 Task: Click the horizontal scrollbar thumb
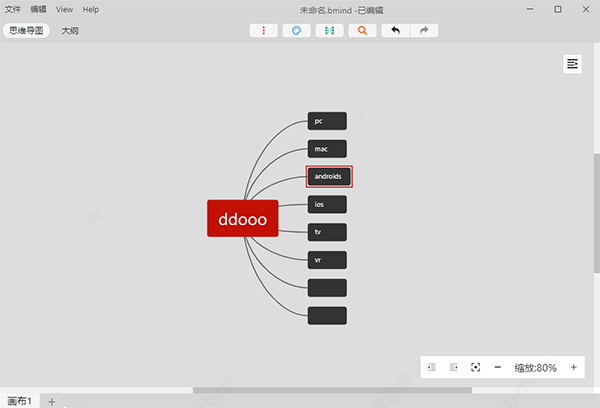[x=332, y=390]
